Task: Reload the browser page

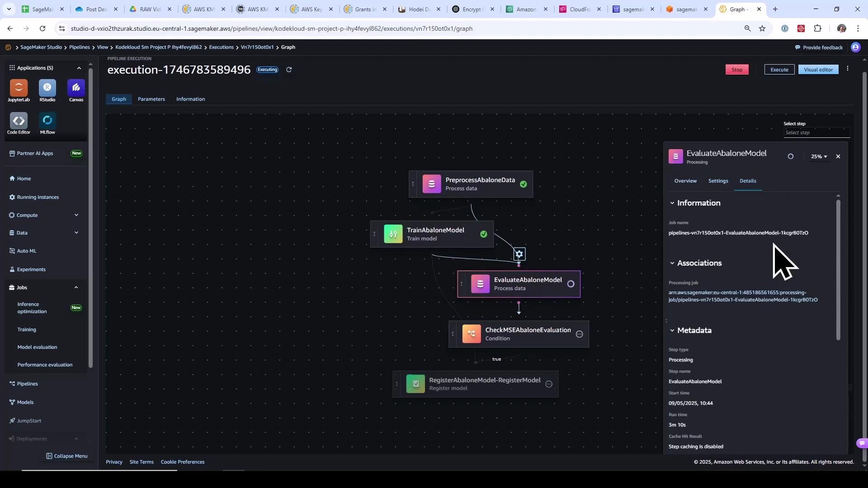Action: [x=42, y=28]
